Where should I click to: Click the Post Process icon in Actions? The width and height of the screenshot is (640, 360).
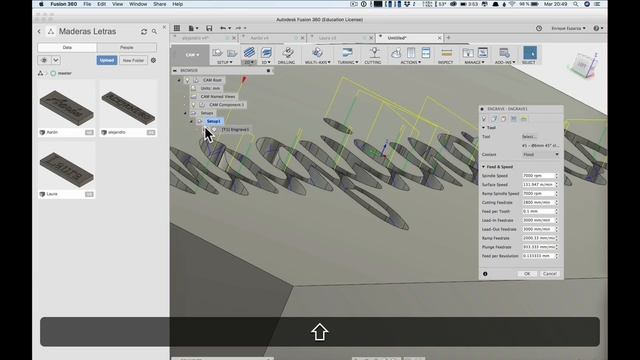coord(411,53)
